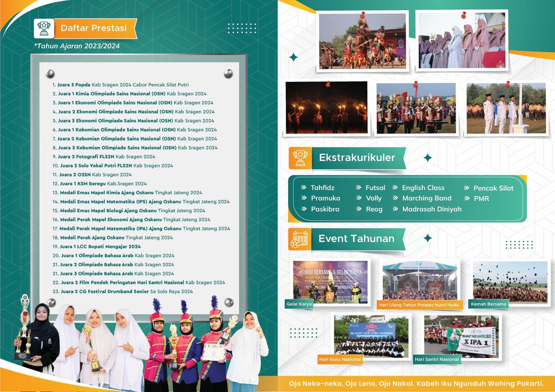Select the Ekstrakurikuler heading banner
This screenshot has height=392, width=555.
(x=359, y=158)
